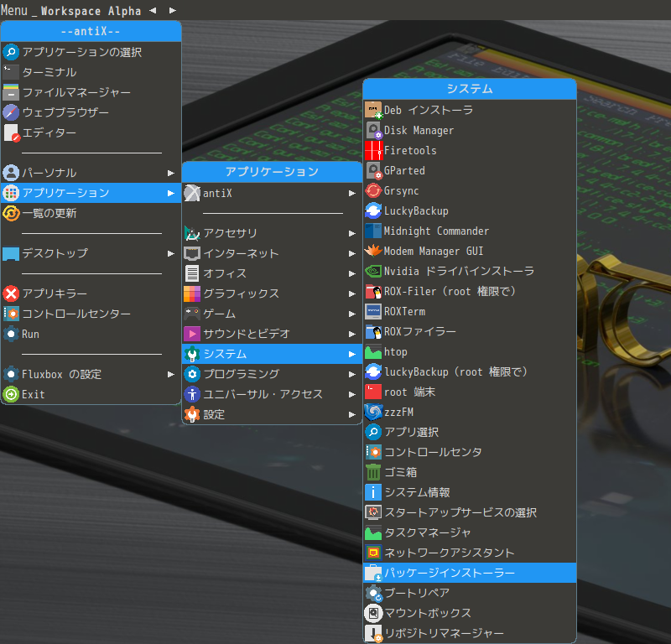Click the --antiX-- menu title bar
This screenshot has width=671, height=644.
[91, 31]
